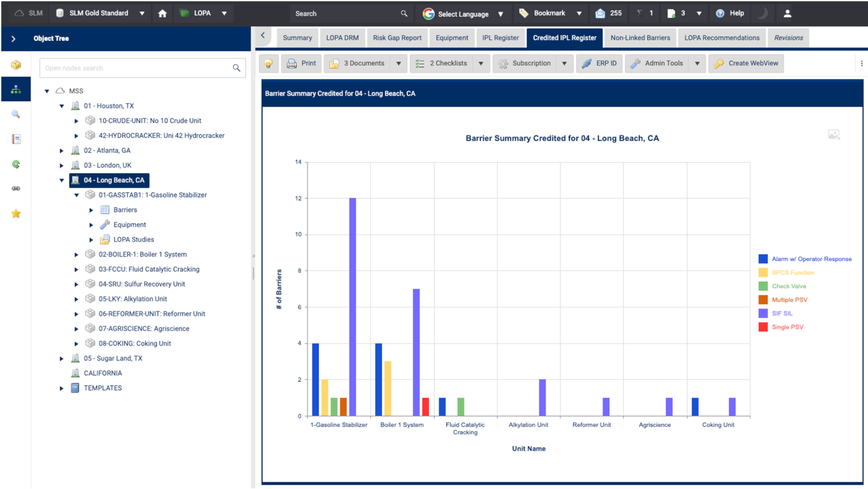This screenshot has height=489, width=868.
Task: Open the favorites star in sidebar
Action: pos(16,213)
